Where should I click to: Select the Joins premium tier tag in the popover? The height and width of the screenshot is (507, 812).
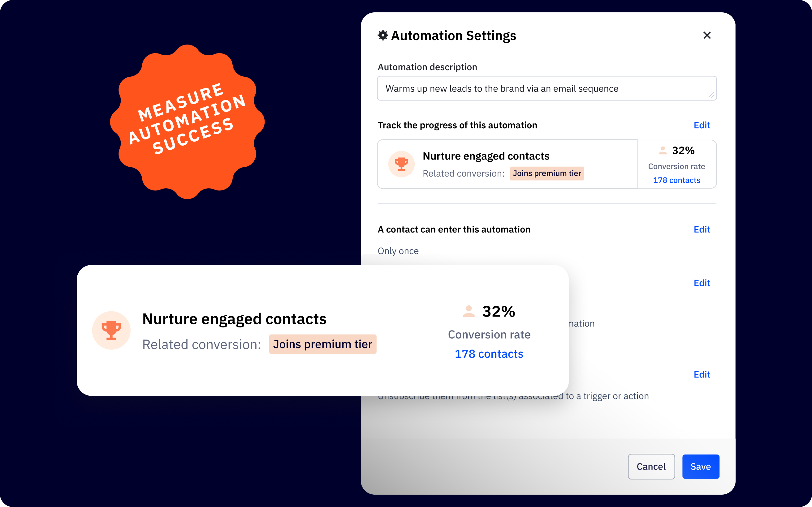(322, 344)
